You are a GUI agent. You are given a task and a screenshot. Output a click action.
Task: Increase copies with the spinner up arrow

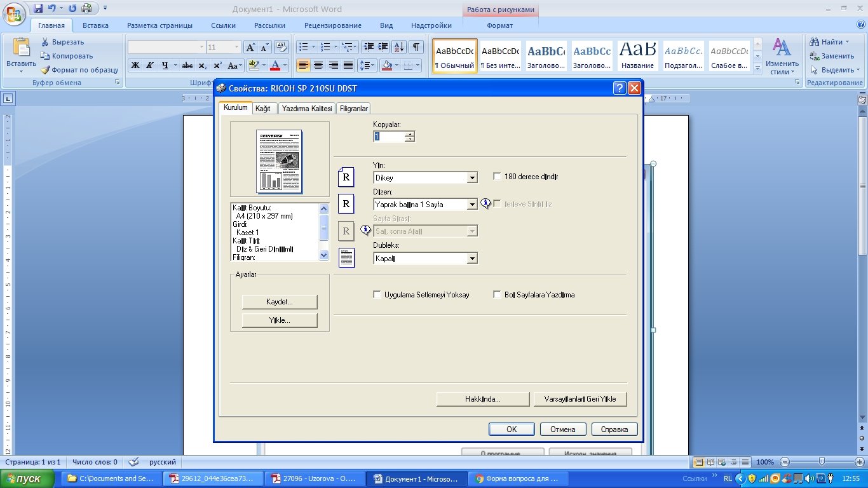pyautogui.click(x=409, y=133)
